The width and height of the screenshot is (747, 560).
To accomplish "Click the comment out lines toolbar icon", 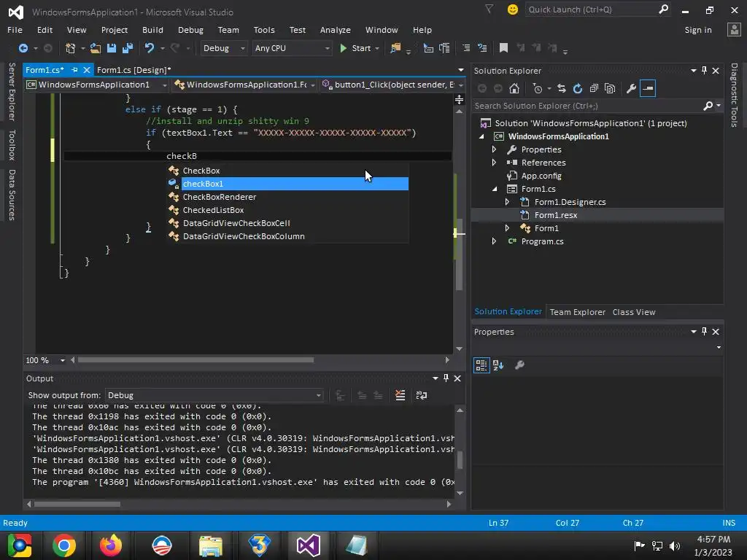I will coord(466,48).
